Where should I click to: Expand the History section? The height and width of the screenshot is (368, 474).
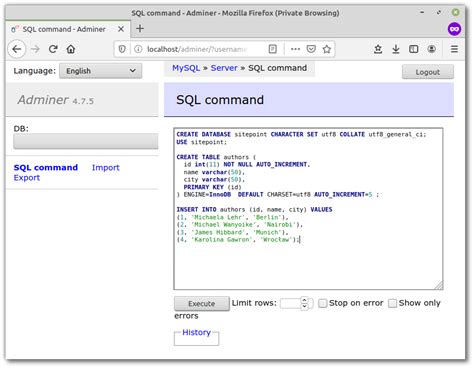click(196, 333)
